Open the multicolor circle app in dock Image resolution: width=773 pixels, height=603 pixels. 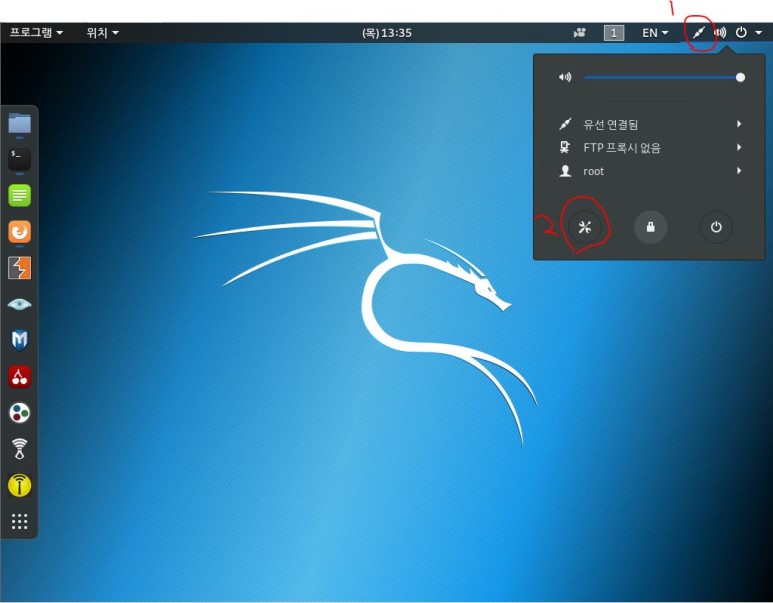20,413
